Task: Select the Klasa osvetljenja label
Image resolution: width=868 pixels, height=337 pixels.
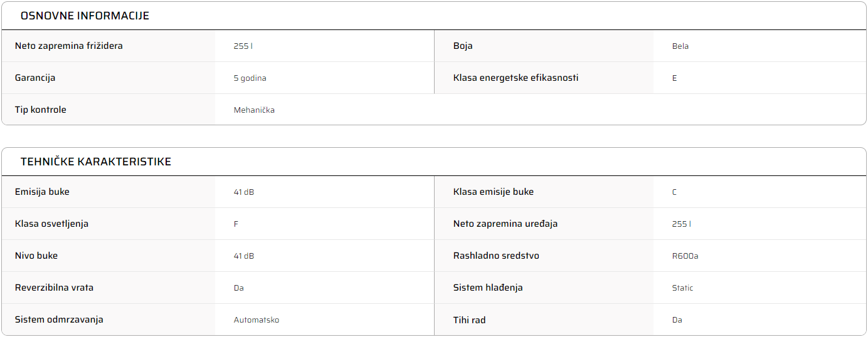Action: coord(51,224)
